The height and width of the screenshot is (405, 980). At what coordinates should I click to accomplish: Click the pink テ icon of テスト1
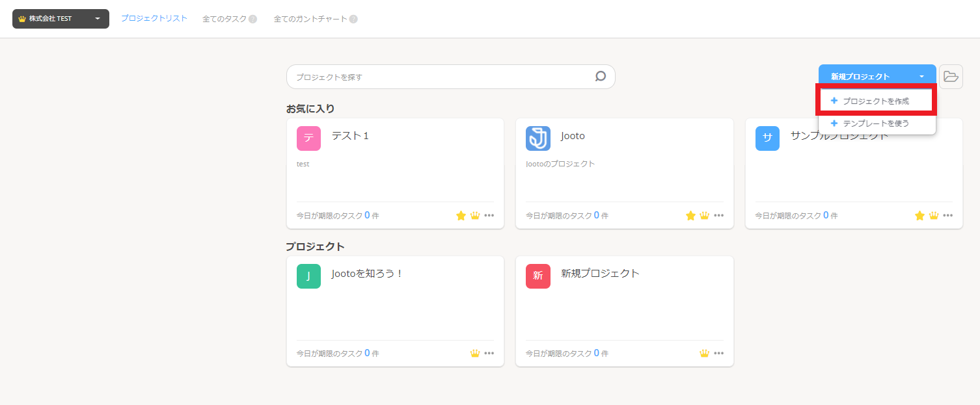click(x=308, y=138)
